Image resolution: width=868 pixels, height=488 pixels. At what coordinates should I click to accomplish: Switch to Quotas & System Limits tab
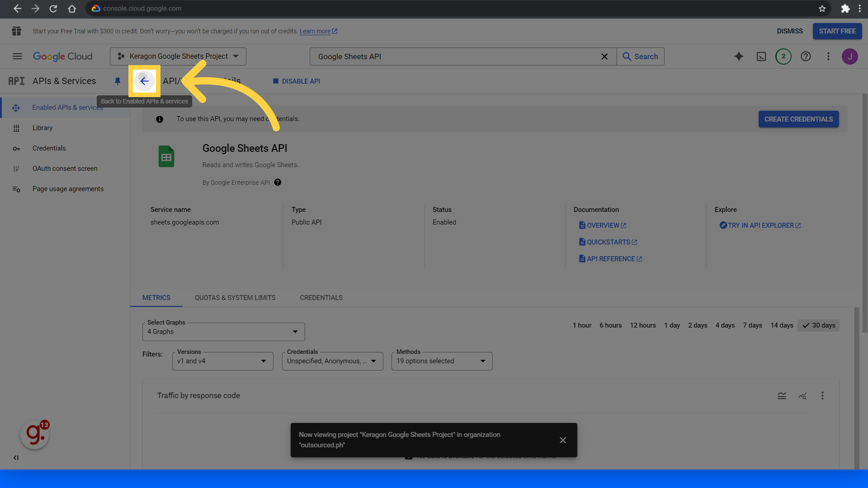click(x=235, y=298)
